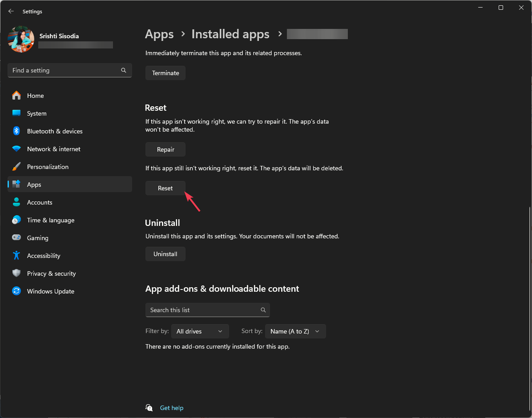The height and width of the screenshot is (418, 532).
Task: Open the Get help link
Action: click(172, 408)
